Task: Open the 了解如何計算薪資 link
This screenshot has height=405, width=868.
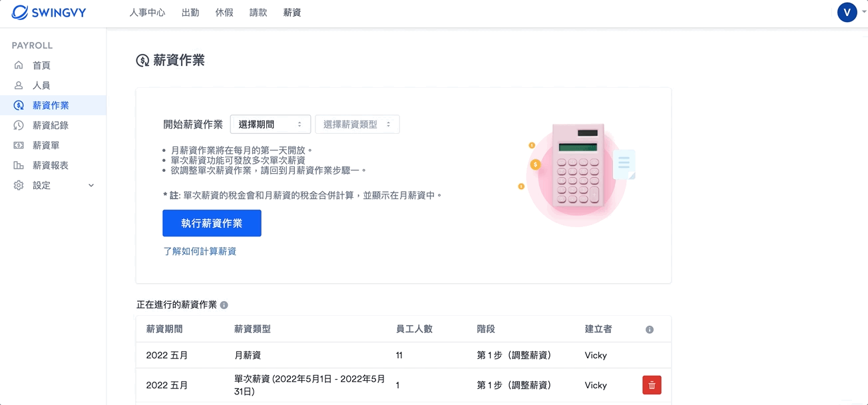Action: coord(200,251)
